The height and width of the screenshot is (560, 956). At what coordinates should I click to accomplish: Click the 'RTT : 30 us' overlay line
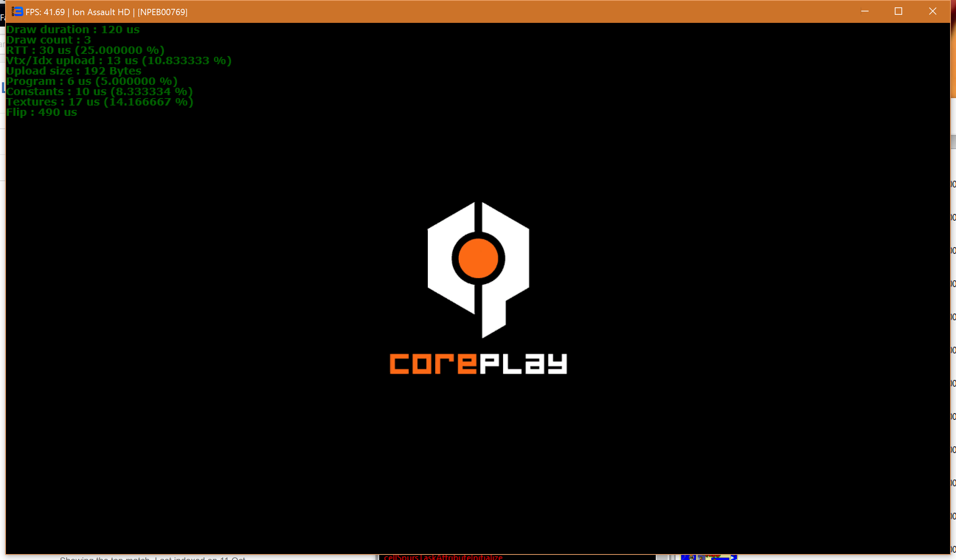[85, 50]
